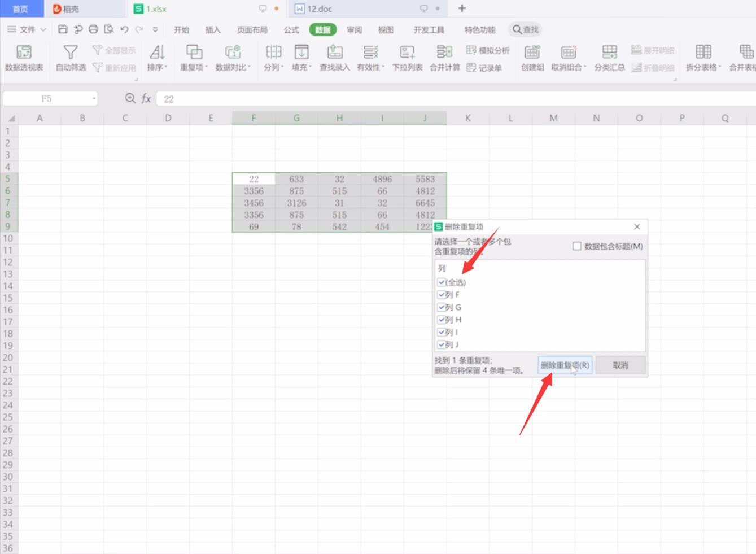
Task: Click the 数据对比 data compare icon
Action: [233, 52]
